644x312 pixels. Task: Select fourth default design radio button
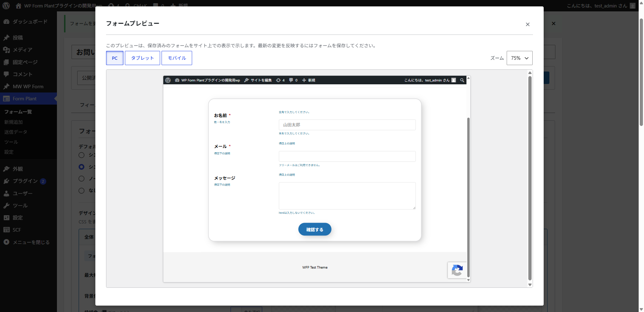pos(81,191)
